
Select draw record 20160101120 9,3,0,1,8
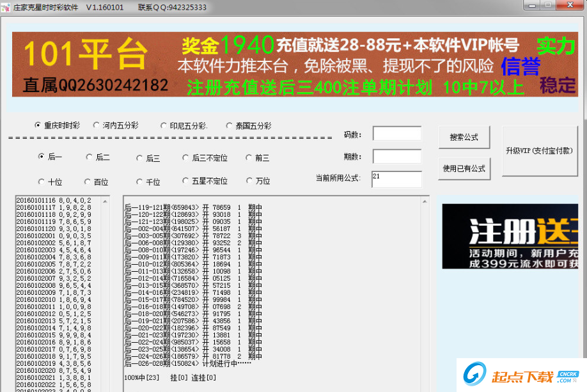(x=54, y=229)
